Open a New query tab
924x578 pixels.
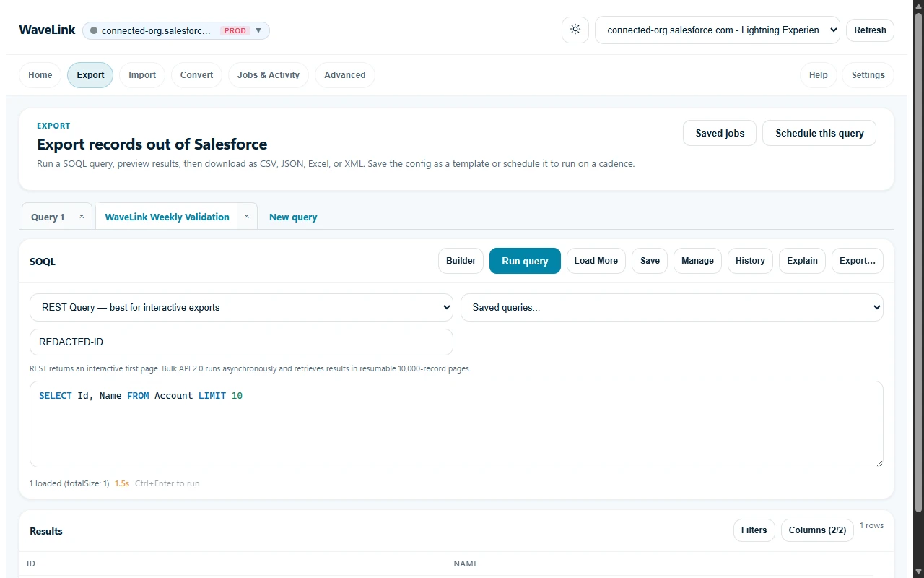(x=293, y=217)
